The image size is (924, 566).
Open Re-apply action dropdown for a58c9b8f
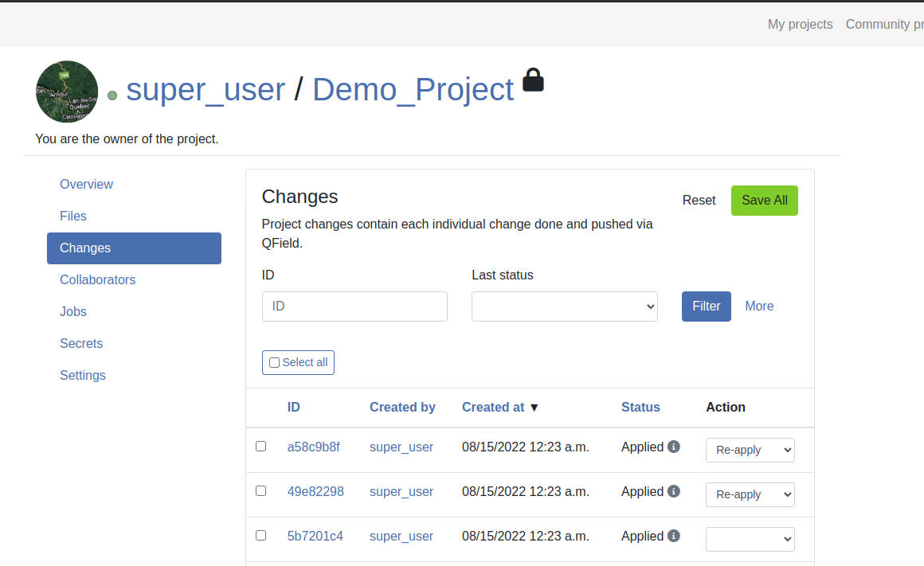click(750, 450)
